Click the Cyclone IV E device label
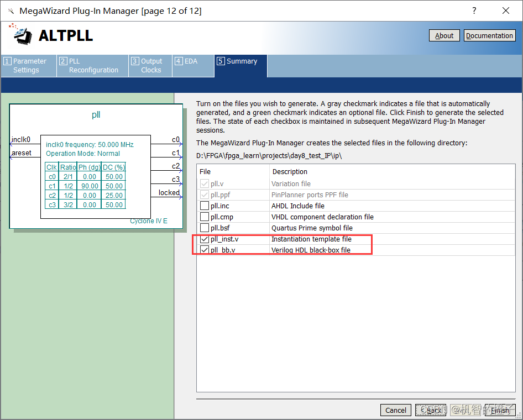Viewport: 523px width, 420px height. tap(149, 221)
